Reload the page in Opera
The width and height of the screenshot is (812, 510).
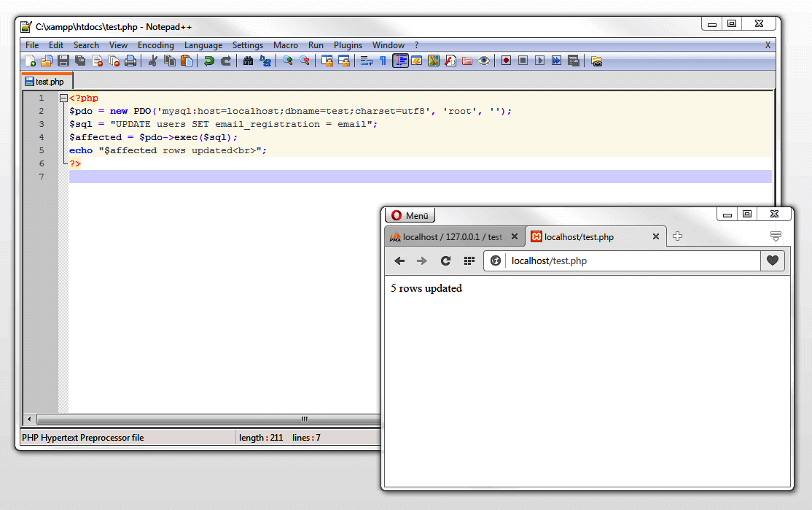pyautogui.click(x=445, y=260)
